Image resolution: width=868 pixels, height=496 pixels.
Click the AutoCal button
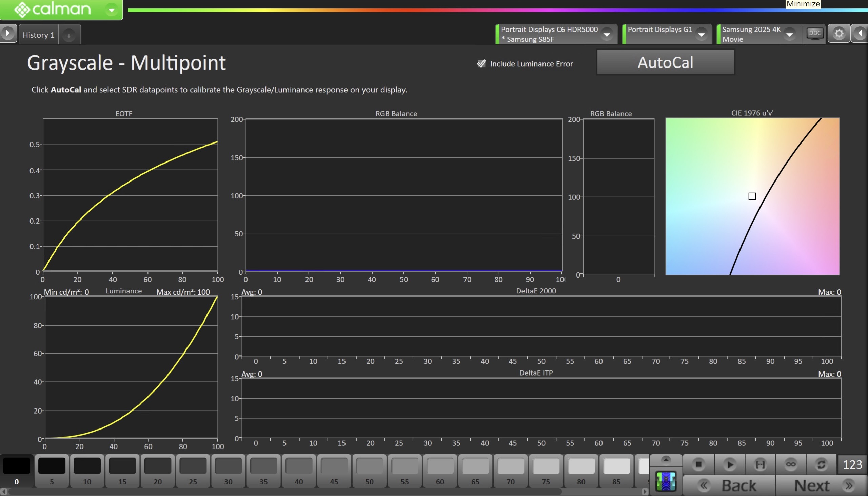(665, 62)
